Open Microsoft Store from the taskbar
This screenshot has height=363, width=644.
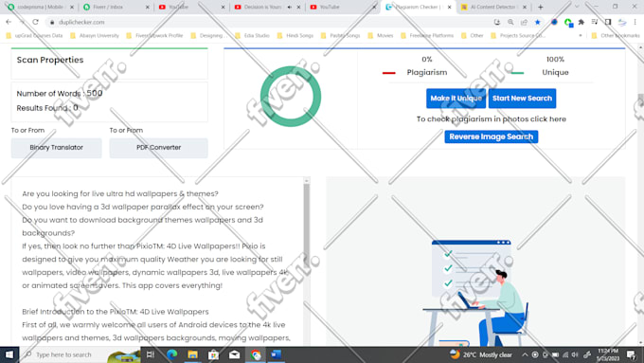[x=214, y=354]
